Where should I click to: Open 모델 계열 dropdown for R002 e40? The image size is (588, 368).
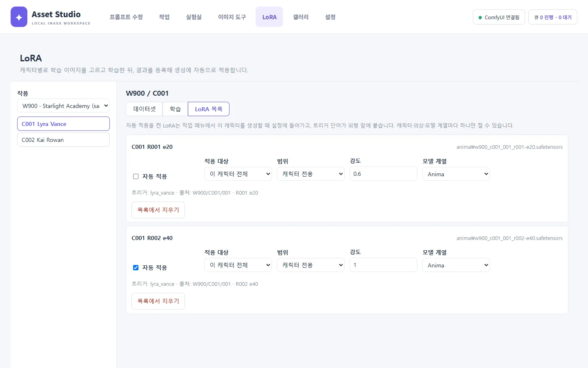click(x=456, y=265)
